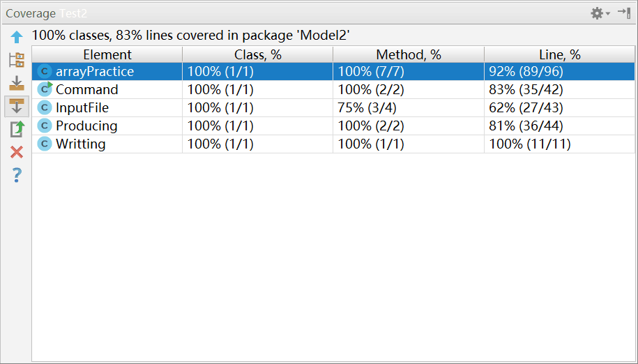Click line coverage 81% (36/44) cell
The width and height of the screenshot is (638, 364).
coord(559,126)
